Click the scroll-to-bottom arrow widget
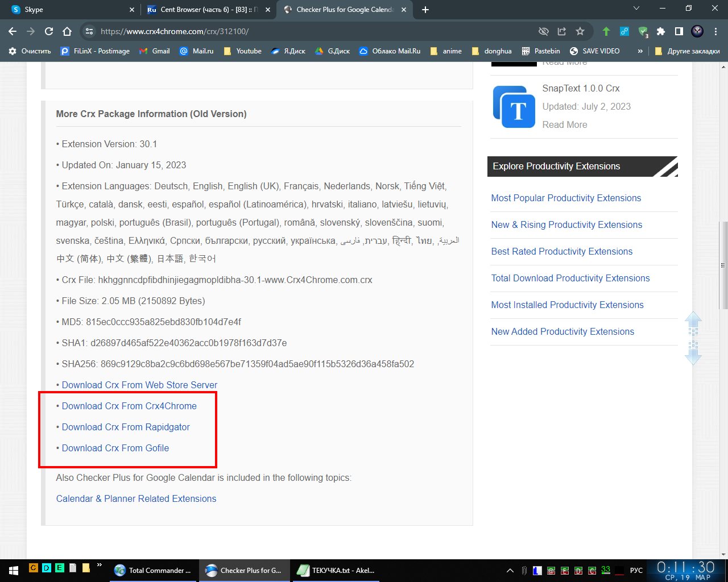 click(693, 353)
